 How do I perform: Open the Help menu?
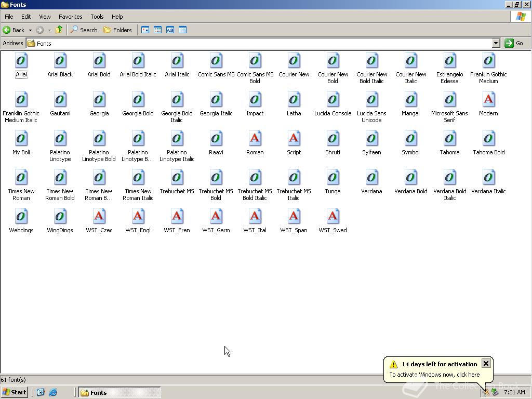(x=117, y=17)
